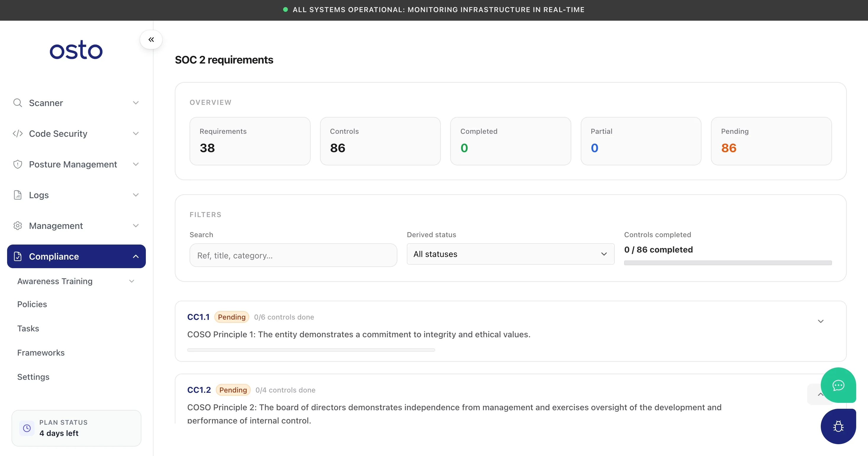Click the Pending 86 overview card

[771, 141]
